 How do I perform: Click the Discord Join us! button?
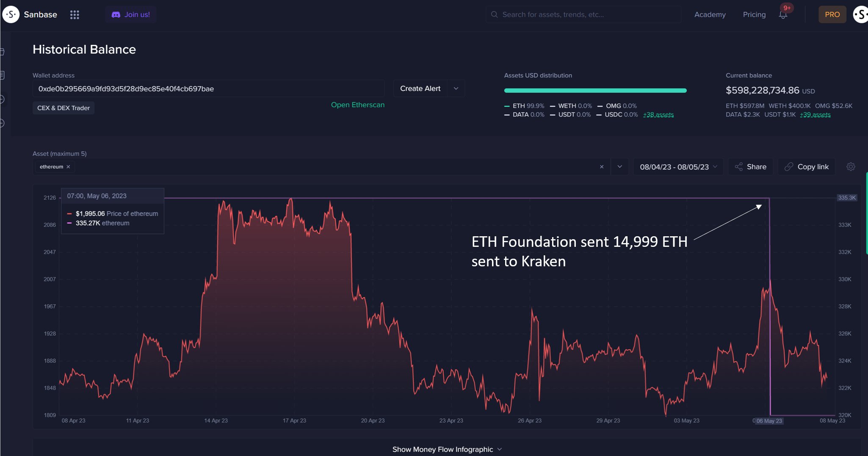click(131, 14)
